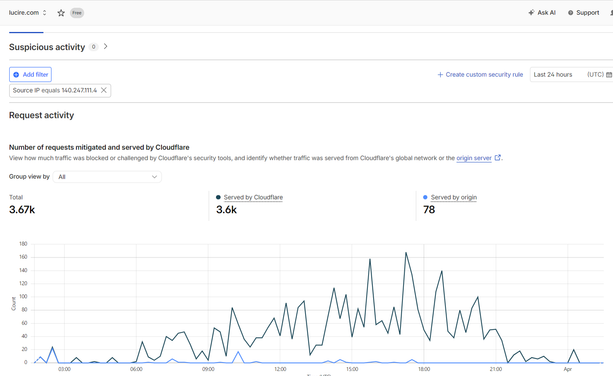The height and width of the screenshot is (376, 613).
Task: Open the Suspicious activity heading
Action: pyautogui.click(x=47, y=47)
